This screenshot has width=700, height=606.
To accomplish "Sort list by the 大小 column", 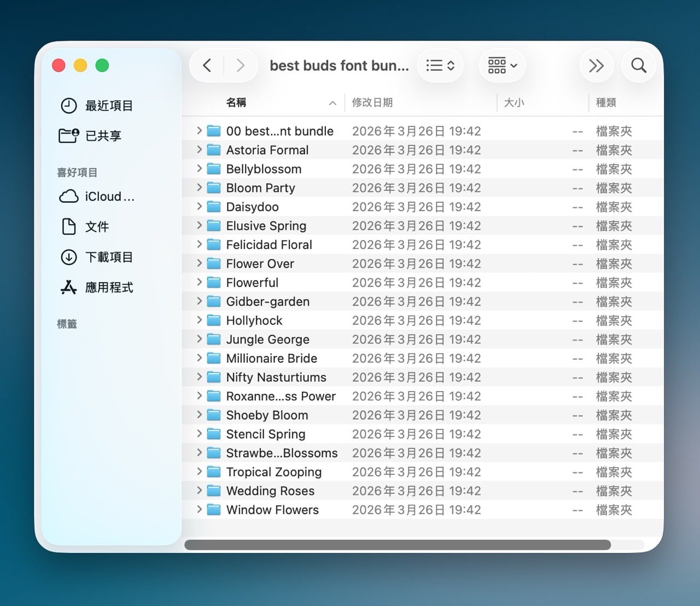I will (x=514, y=102).
